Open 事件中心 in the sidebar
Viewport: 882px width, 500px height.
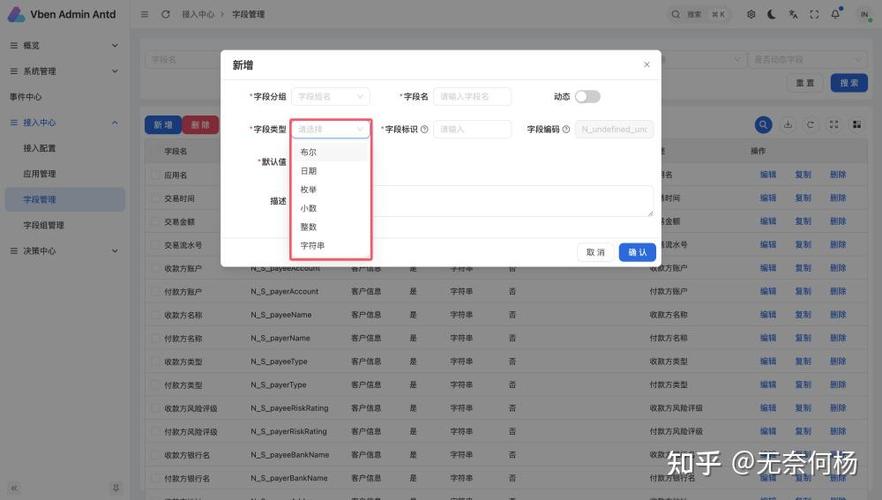pos(65,97)
